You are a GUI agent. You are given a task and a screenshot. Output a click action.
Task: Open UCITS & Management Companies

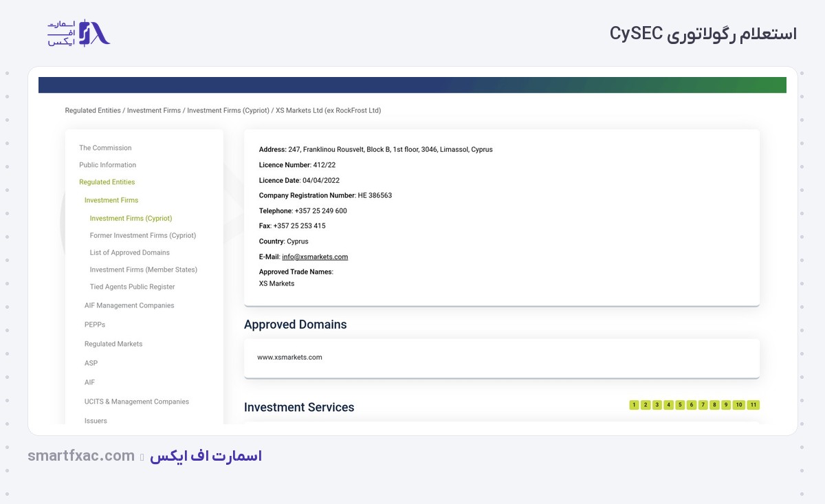point(137,402)
